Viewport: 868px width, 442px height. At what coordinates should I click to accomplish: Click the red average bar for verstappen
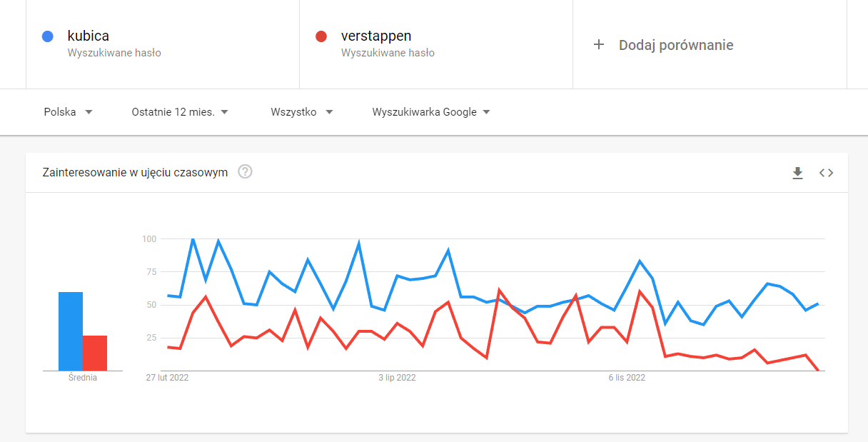(95, 353)
